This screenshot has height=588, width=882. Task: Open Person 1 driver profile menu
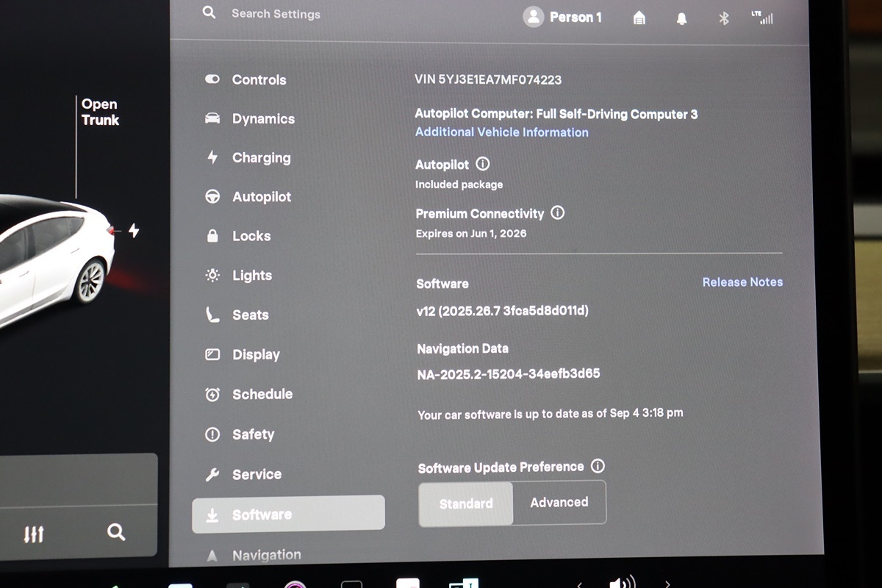563,17
